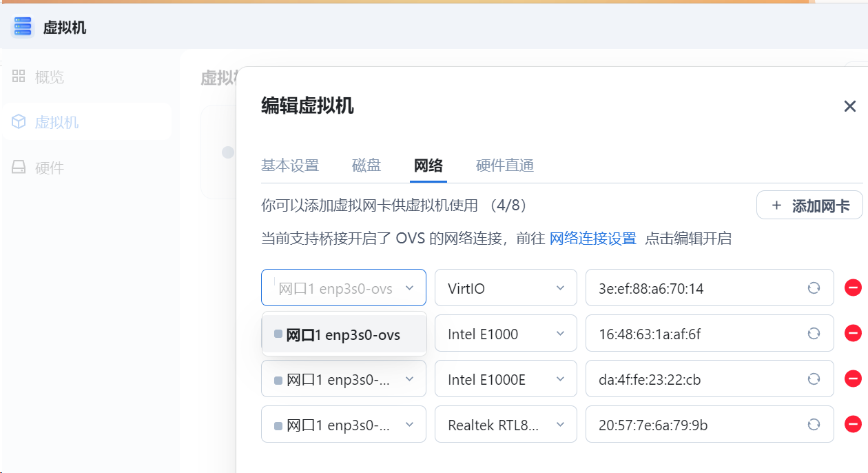The image size is (868, 473).
Task: Delete the Intel E1000 network card
Action: 853,334
